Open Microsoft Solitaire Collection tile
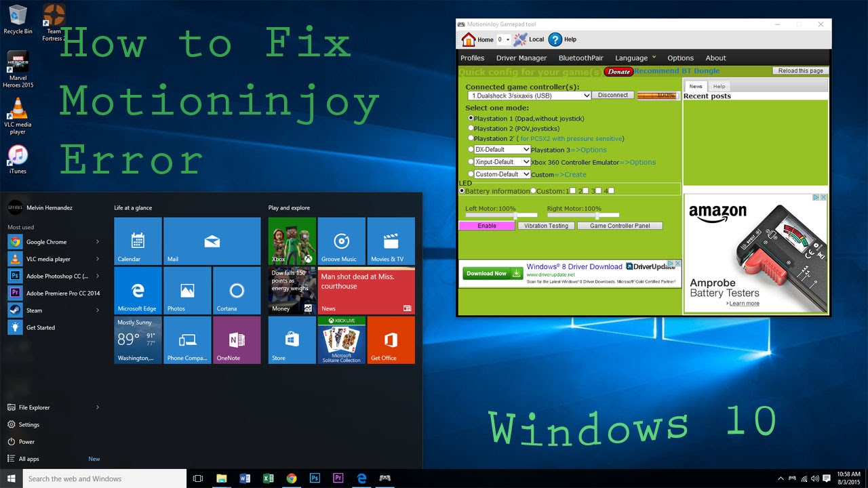 pyautogui.click(x=341, y=340)
